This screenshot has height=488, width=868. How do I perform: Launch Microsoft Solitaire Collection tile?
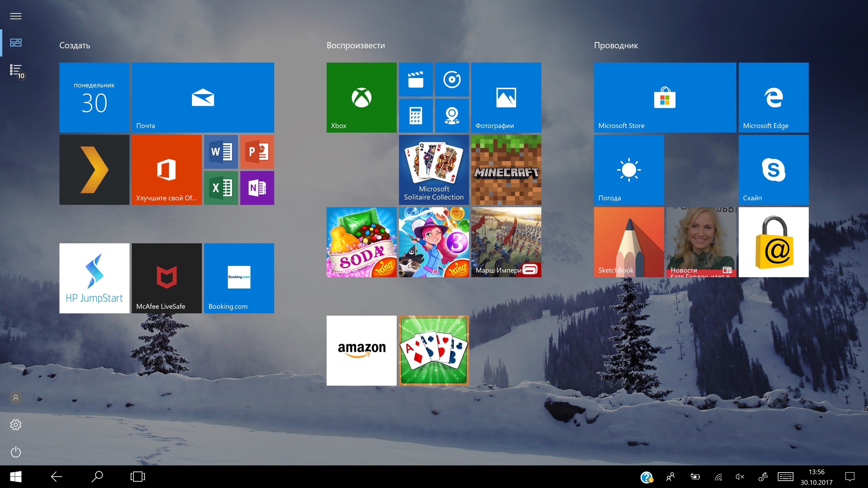click(434, 170)
